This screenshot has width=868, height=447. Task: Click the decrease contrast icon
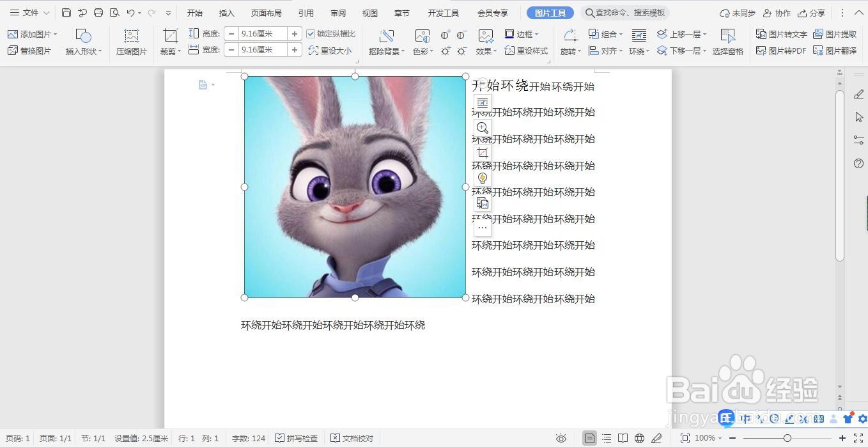point(461,35)
